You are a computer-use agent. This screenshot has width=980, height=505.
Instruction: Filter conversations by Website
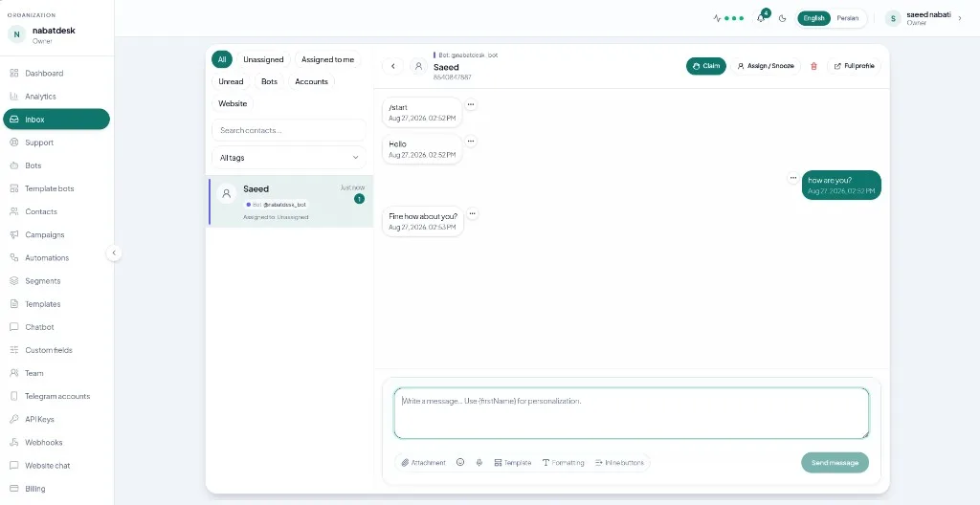coord(233,103)
